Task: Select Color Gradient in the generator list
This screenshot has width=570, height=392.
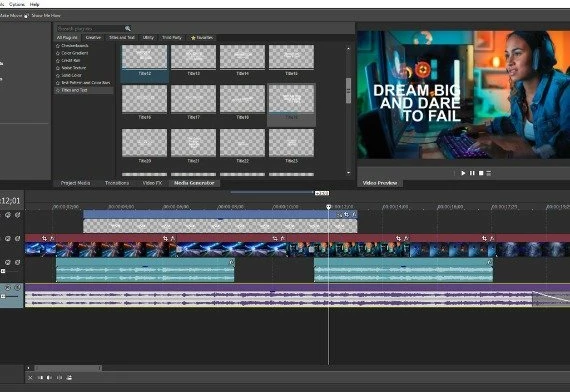Action: (x=75, y=53)
